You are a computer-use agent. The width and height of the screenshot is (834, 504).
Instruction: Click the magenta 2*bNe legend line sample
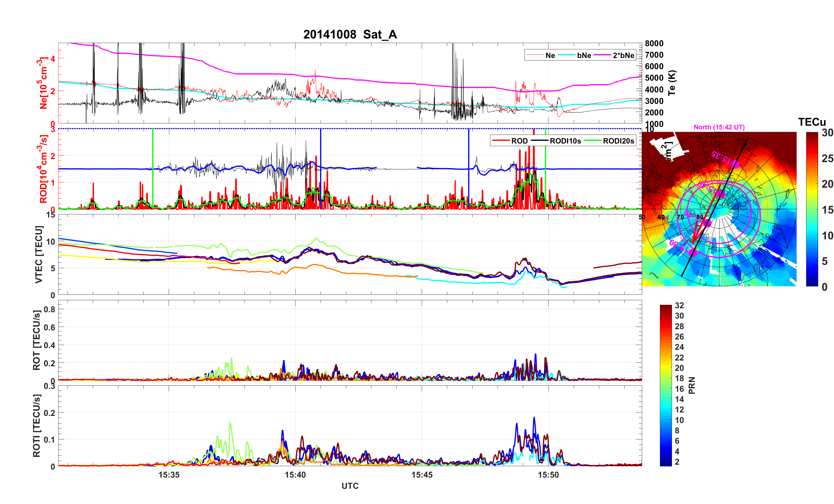tap(602, 55)
